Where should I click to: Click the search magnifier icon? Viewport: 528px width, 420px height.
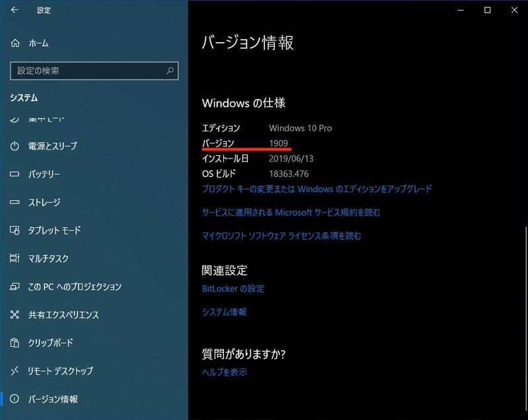coord(170,71)
